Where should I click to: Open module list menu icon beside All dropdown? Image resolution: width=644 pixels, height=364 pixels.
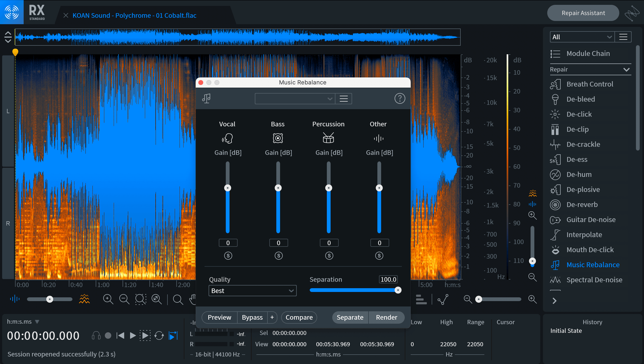[x=623, y=37]
